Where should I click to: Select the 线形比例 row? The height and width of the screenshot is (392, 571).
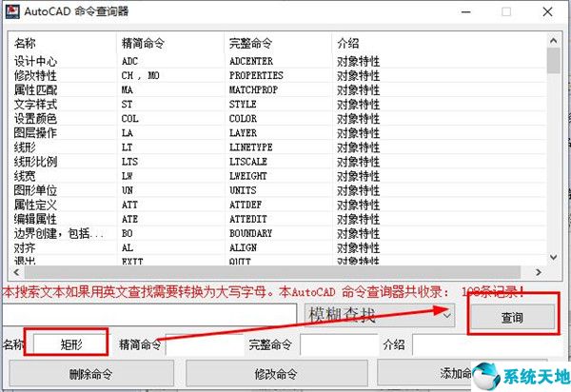point(278,162)
